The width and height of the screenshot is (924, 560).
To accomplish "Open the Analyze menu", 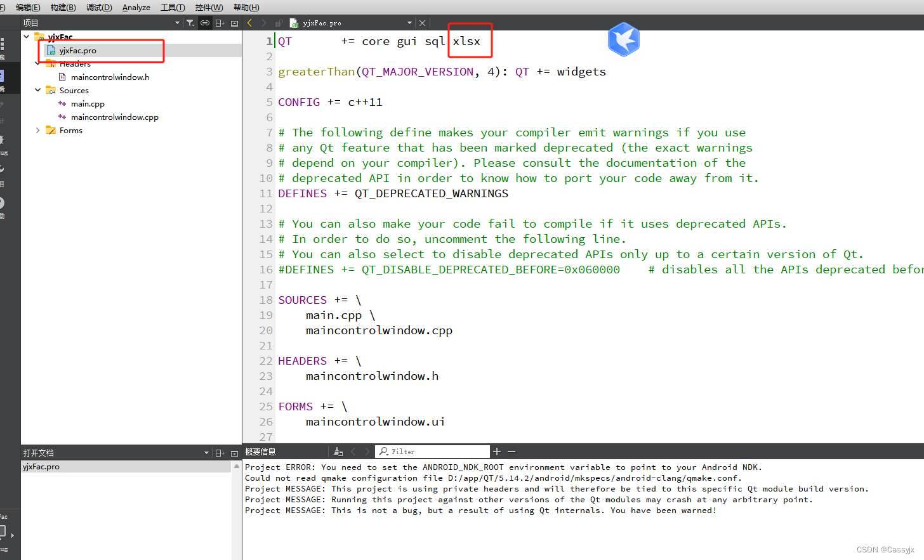I will pos(136,7).
